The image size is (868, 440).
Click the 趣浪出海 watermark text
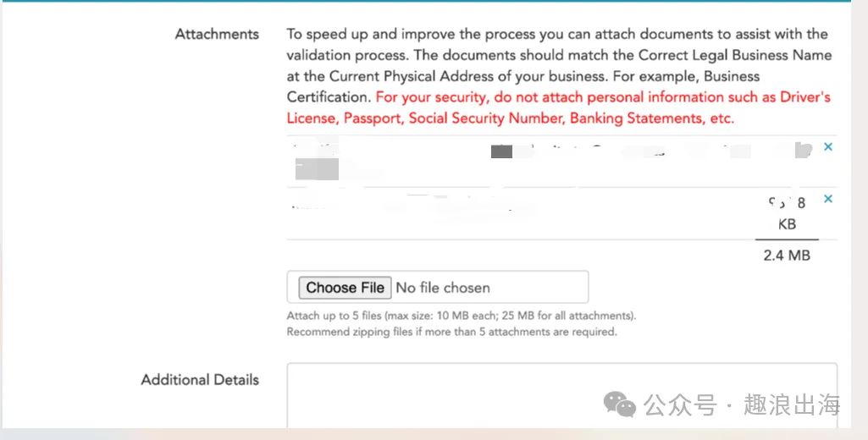792,404
